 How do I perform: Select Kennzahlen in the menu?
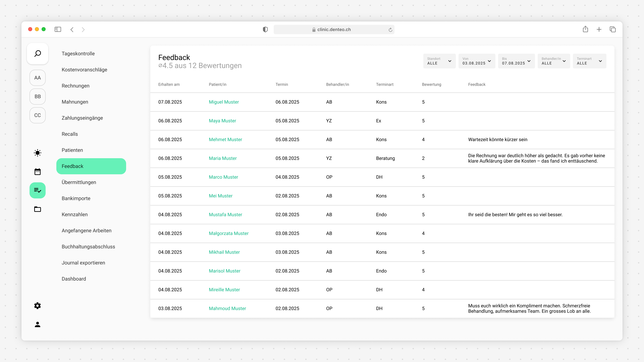click(x=74, y=214)
